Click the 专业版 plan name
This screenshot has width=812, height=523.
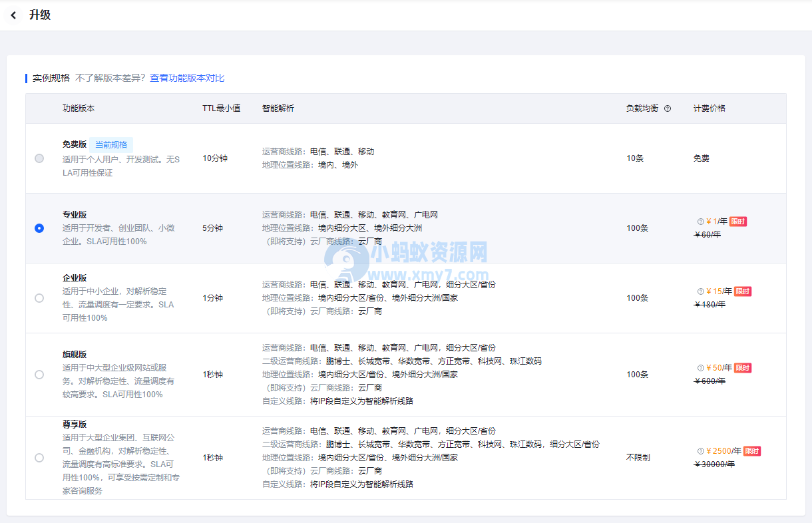(75, 215)
